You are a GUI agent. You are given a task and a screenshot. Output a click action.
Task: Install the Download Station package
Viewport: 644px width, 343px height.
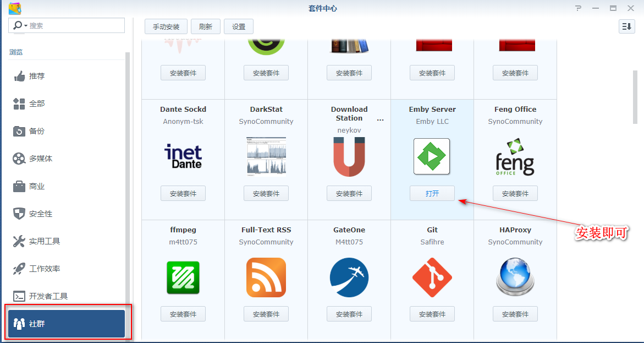349,193
